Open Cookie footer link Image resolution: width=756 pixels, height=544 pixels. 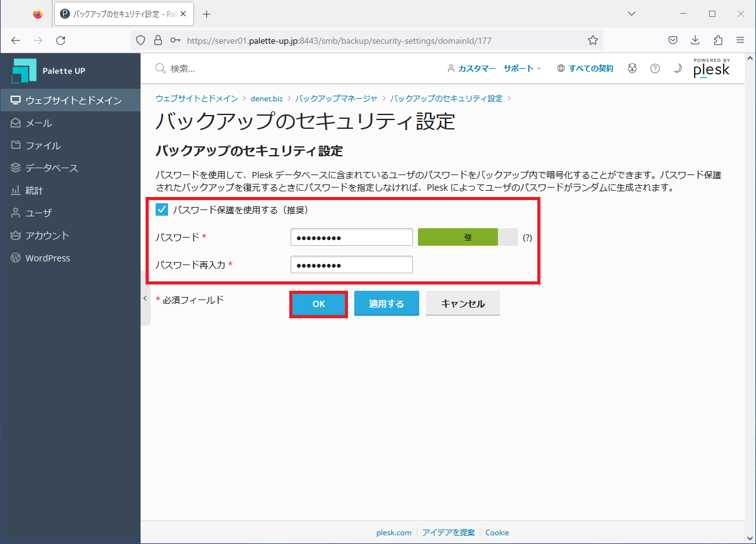[497, 533]
